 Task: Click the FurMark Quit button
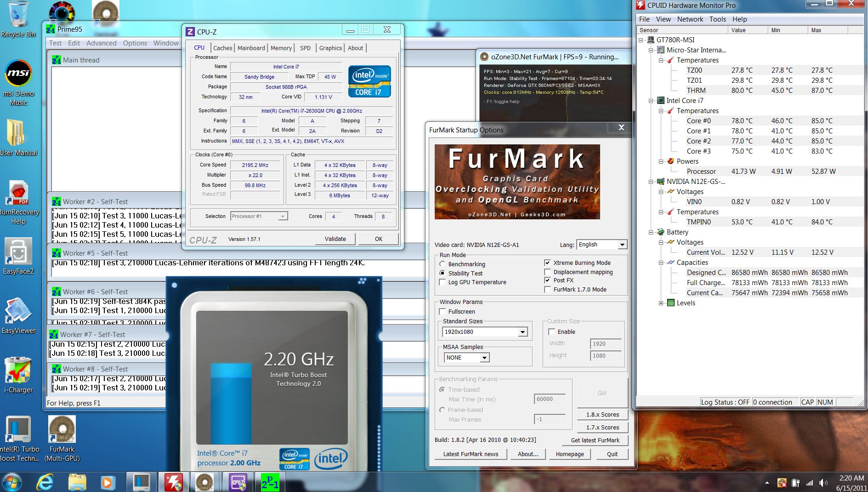click(x=612, y=454)
